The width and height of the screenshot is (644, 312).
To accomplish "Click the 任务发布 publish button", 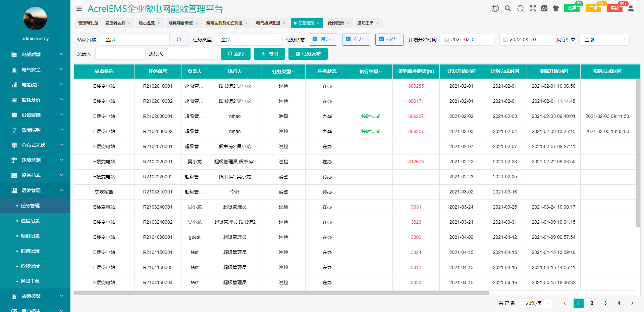I will click(x=308, y=54).
